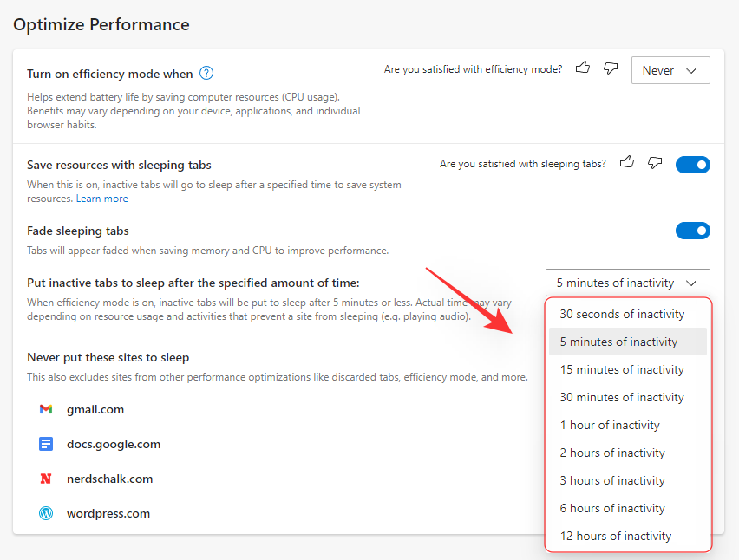Select 3 hours of inactivity
The height and width of the screenshot is (560, 739).
coord(612,480)
